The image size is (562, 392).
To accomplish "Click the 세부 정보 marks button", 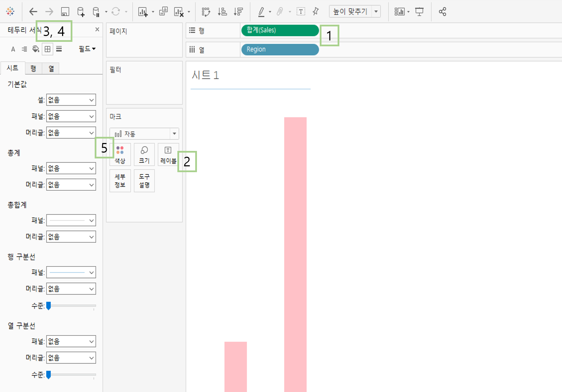I will point(120,181).
